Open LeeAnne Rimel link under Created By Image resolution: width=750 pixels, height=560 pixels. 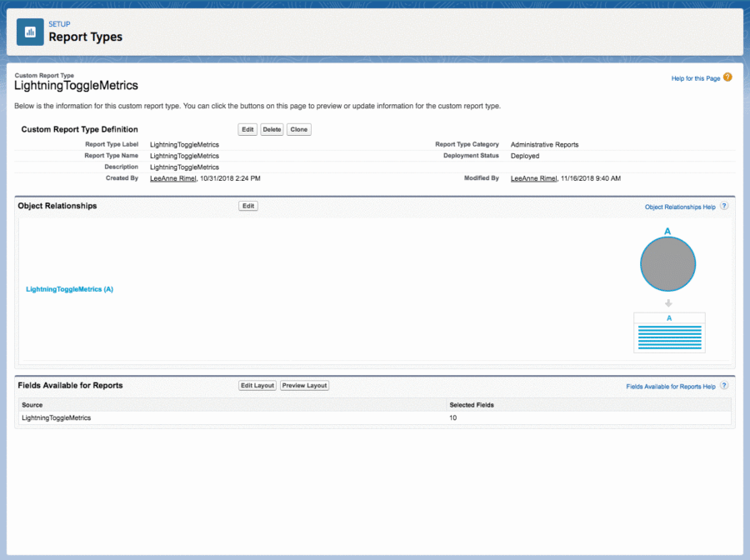click(x=173, y=178)
